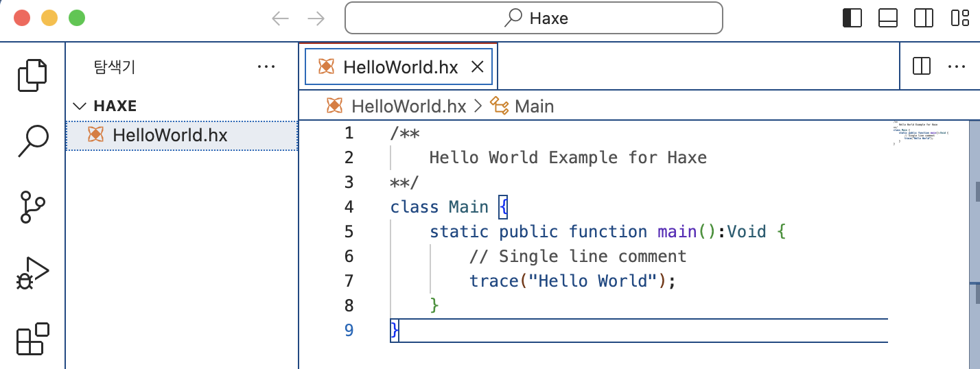
Task: Open the Source Control view
Action: tap(32, 207)
